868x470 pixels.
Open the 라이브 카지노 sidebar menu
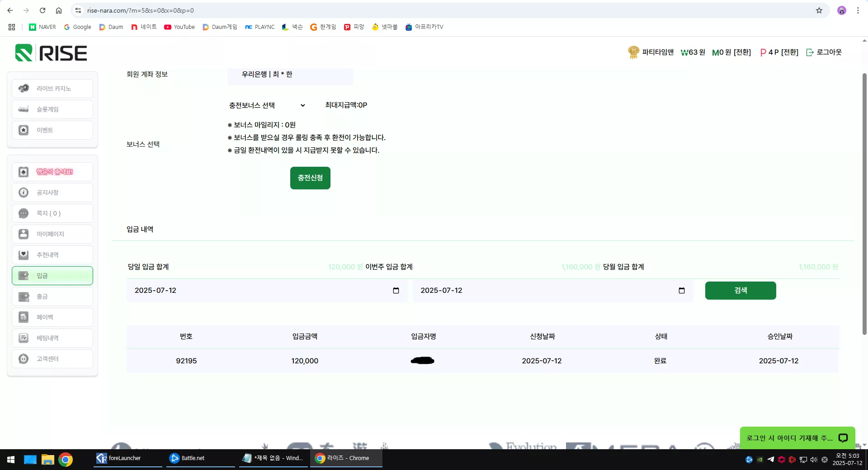pyautogui.click(x=52, y=89)
